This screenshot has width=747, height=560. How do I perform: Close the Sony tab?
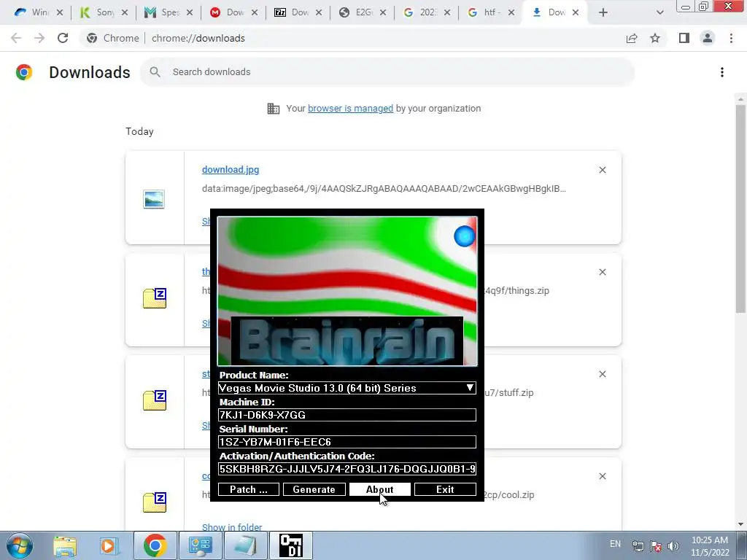(124, 12)
